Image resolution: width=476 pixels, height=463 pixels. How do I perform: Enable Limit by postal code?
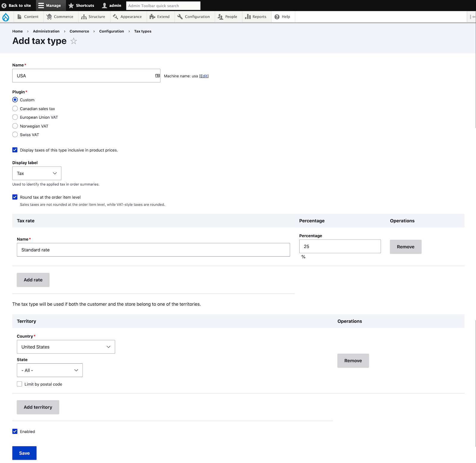(x=20, y=384)
